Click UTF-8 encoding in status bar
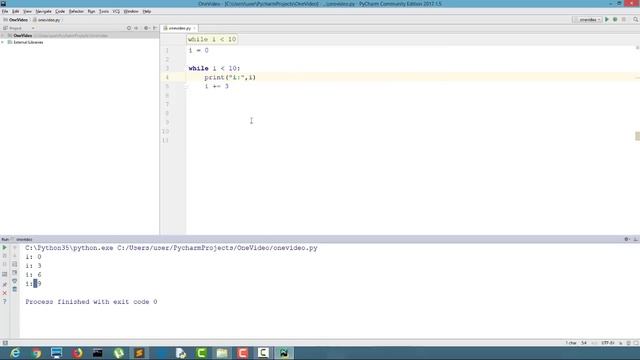The image size is (640, 360). 608,343
